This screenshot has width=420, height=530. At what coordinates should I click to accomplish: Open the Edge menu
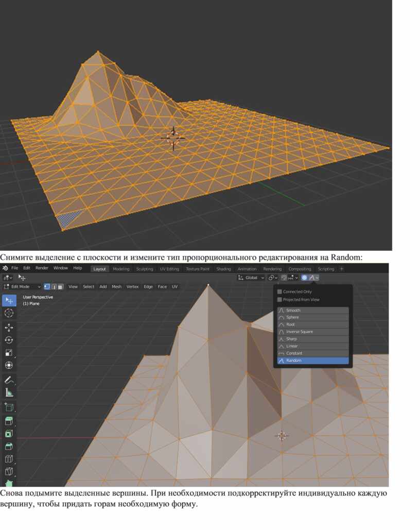coord(148,286)
